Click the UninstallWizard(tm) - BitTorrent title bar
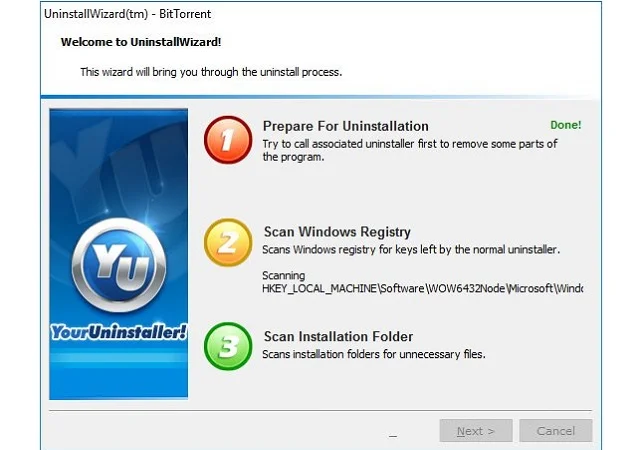Viewport: 640px width, 450px height. 127,14
